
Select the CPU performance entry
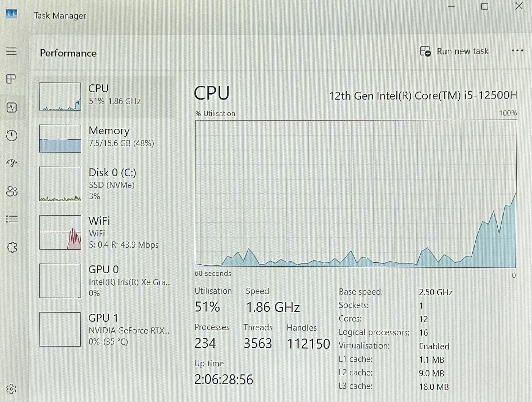tap(103, 97)
